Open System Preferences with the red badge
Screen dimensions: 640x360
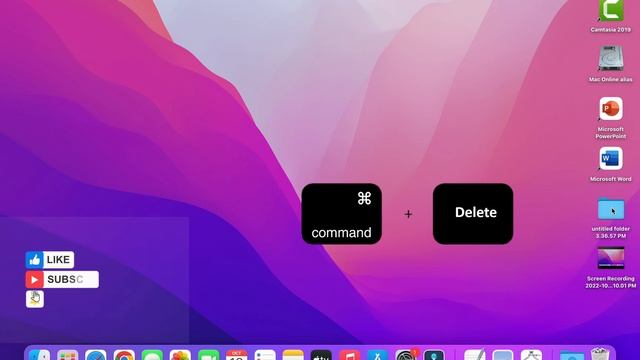coord(406,354)
